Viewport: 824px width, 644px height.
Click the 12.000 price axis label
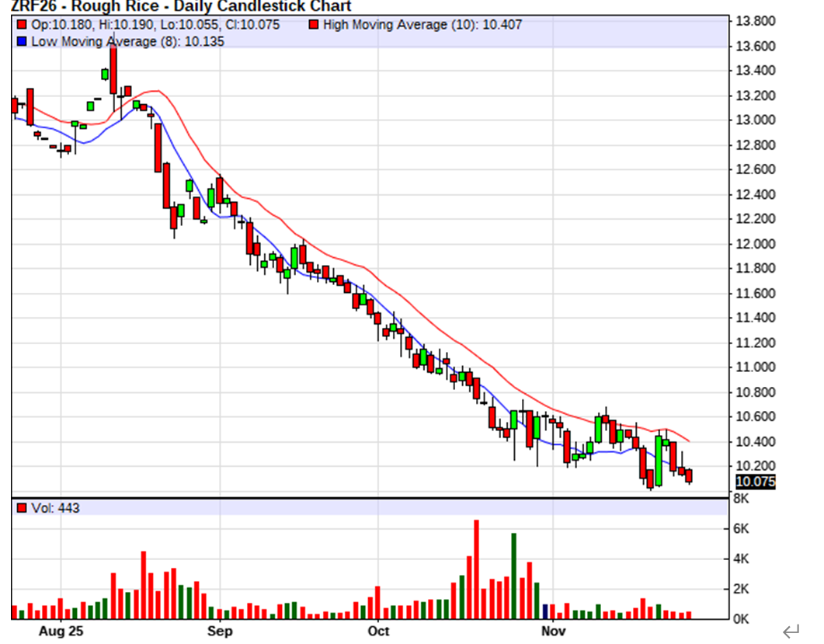(755, 244)
